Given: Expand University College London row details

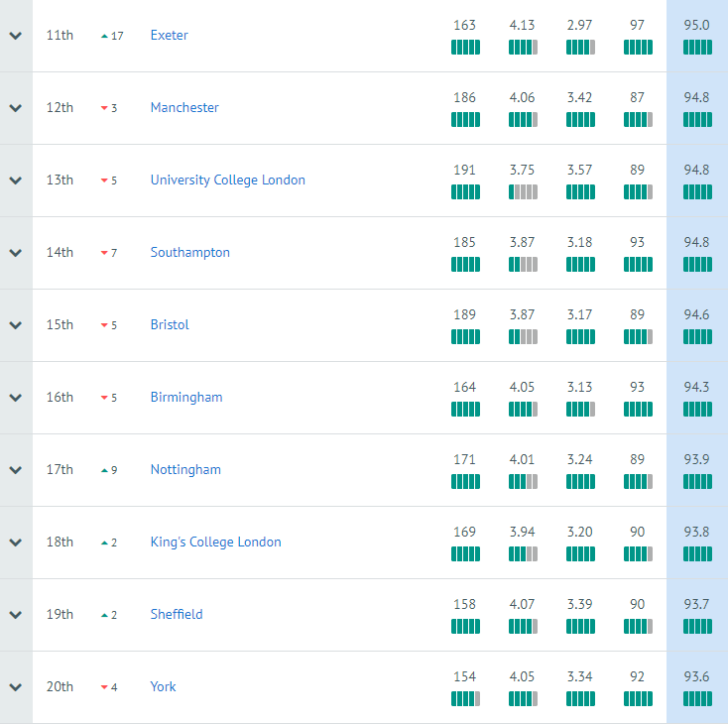Looking at the screenshot, I should point(16,181).
